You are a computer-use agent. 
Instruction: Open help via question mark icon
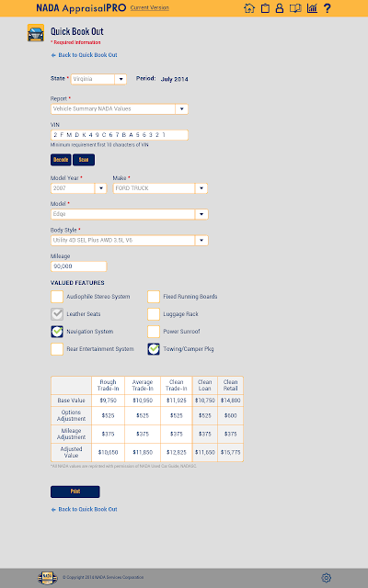coord(328,8)
